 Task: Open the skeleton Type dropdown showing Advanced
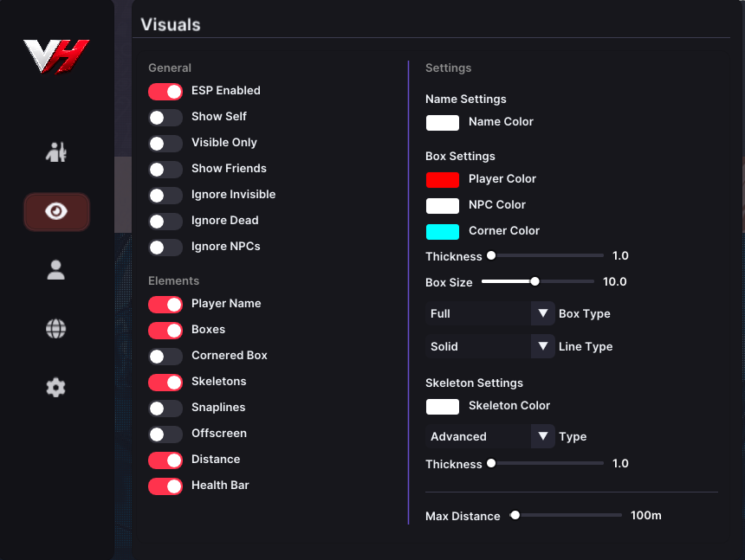point(489,436)
